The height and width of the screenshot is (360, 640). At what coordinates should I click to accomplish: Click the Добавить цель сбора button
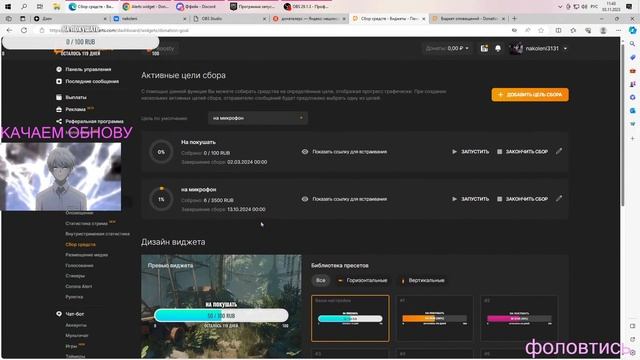click(x=530, y=95)
